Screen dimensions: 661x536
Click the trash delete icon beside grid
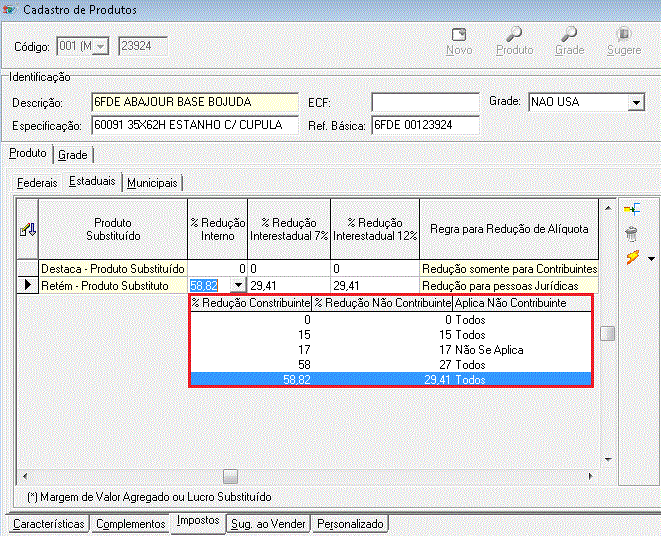tap(631, 234)
